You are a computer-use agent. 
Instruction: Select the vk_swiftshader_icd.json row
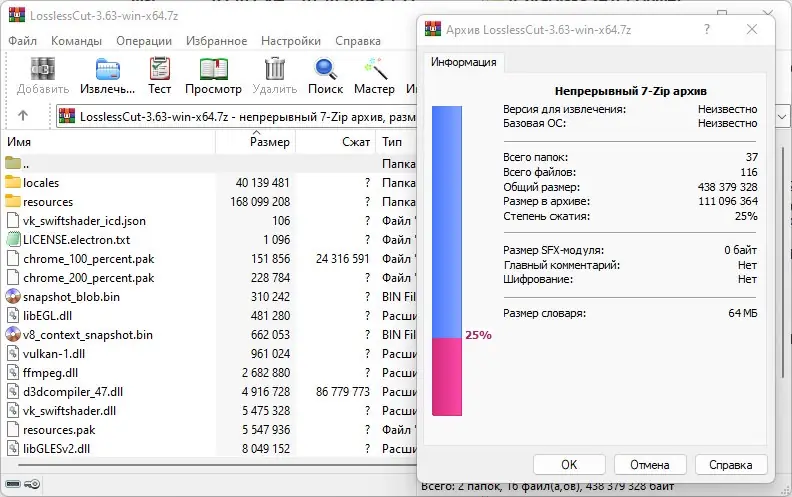click(x=209, y=221)
